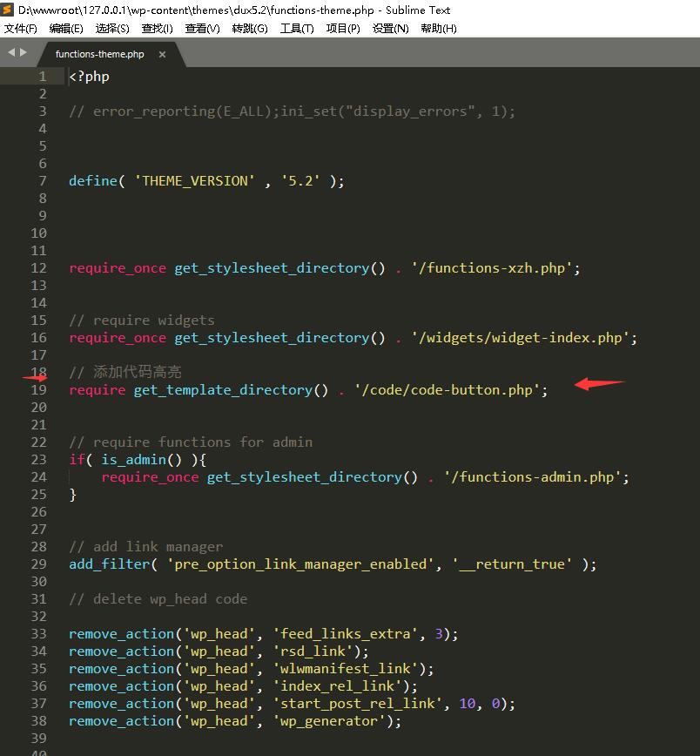Open the 帮助(H) menu

439,29
